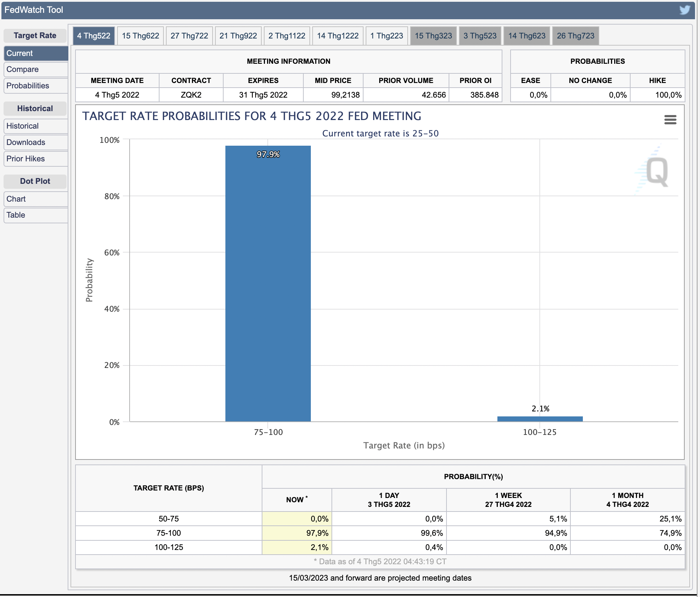
Task: Click the 385.848 prior OI value
Action: pos(475,95)
